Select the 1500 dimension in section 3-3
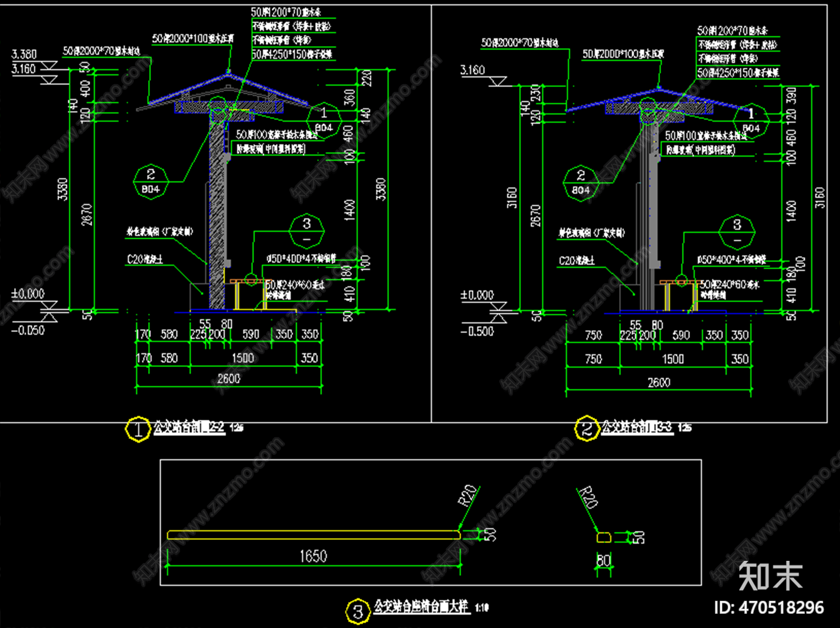 [673, 359]
